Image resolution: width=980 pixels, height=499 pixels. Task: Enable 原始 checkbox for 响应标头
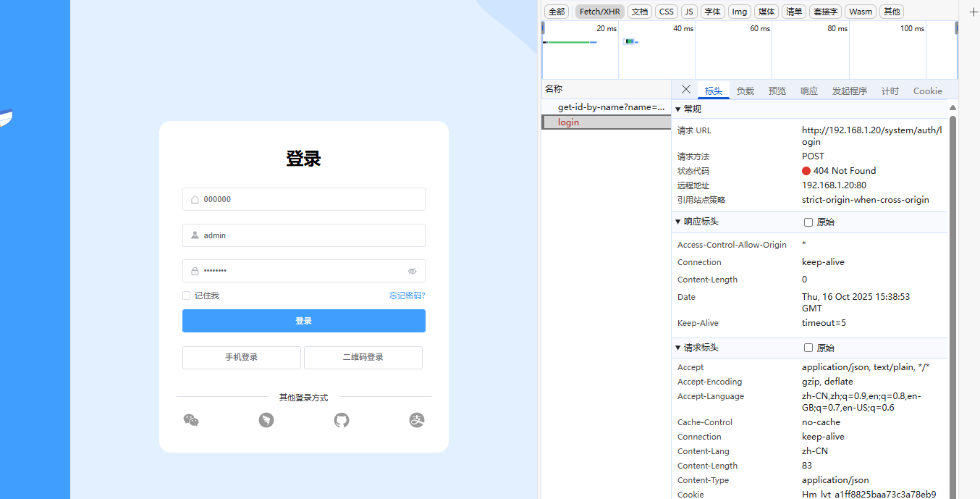[x=808, y=222]
